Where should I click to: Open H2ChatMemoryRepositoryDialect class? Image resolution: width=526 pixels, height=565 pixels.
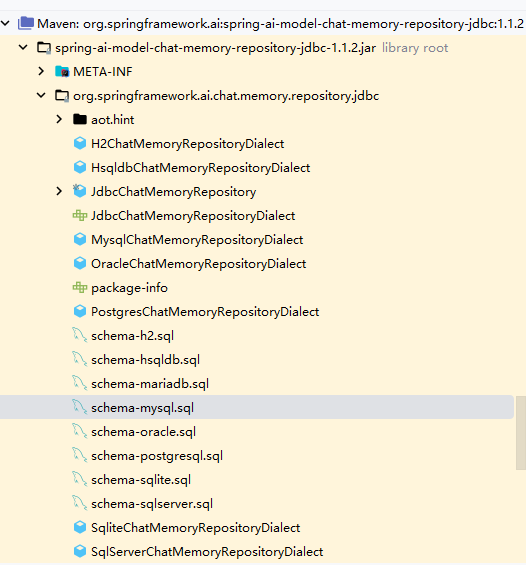(x=187, y=144)
